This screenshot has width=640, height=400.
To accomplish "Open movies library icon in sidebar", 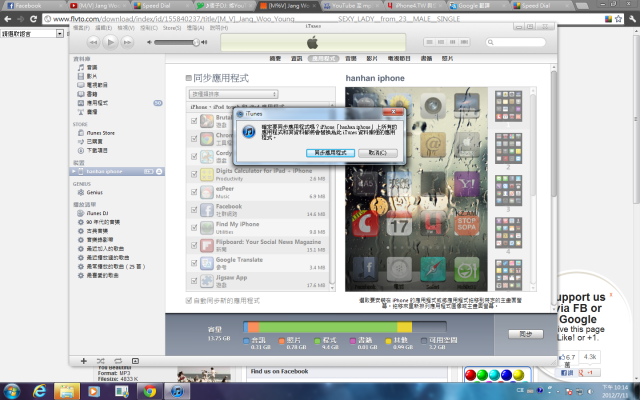I will tap(81, 76).
